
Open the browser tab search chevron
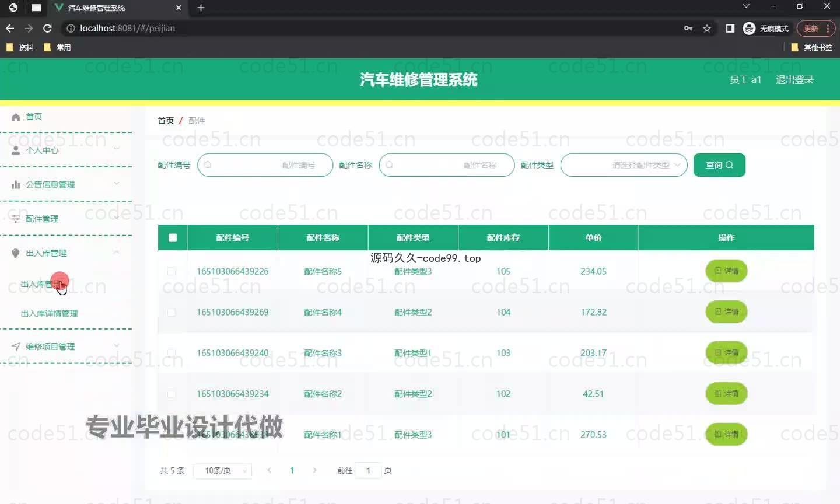(746, 6)
